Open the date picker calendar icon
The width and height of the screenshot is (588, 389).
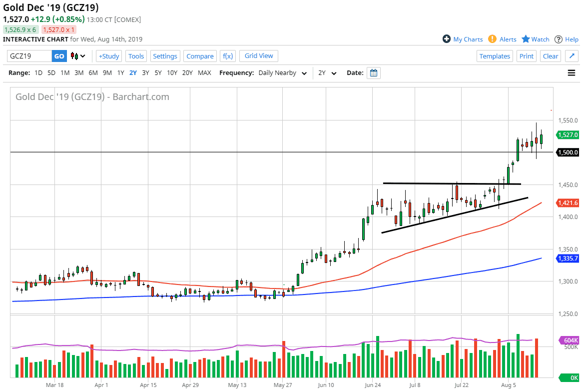(x=373, y=73)
